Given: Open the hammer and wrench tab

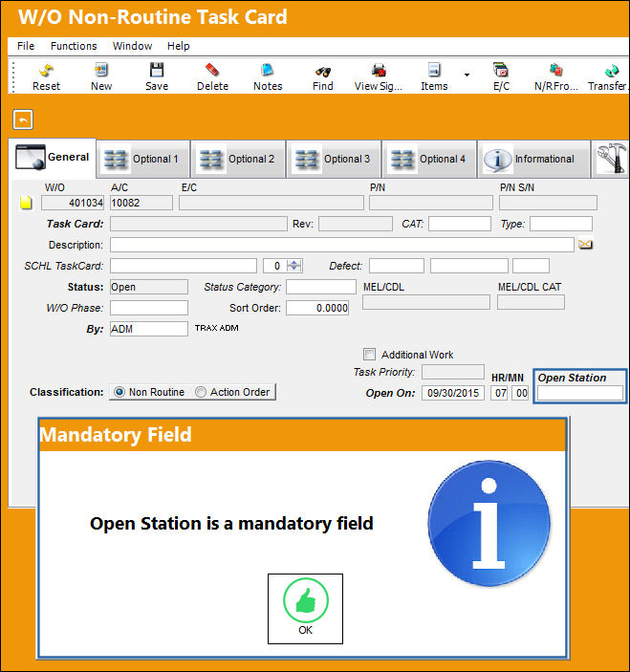Looking at the screenshot, I should pyautogui.click(x=612, y=159).
